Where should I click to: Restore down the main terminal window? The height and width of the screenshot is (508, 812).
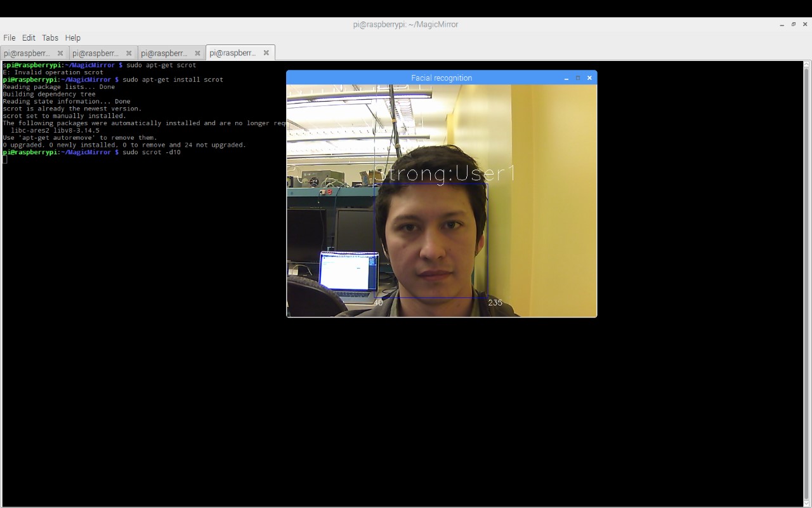[x=793, y=25]
